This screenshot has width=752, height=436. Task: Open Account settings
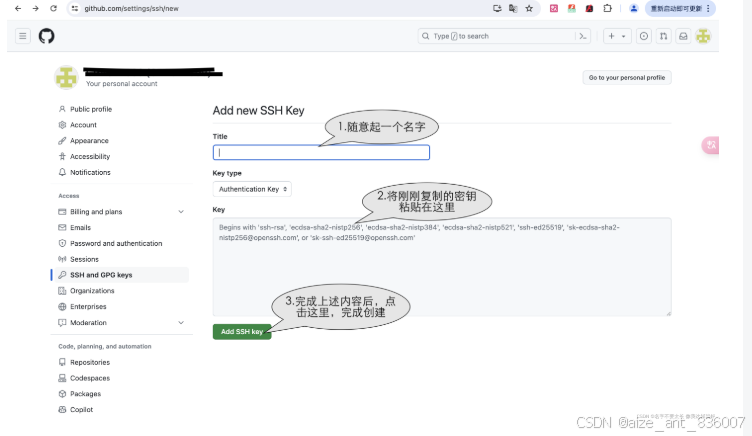click(83, 125)
